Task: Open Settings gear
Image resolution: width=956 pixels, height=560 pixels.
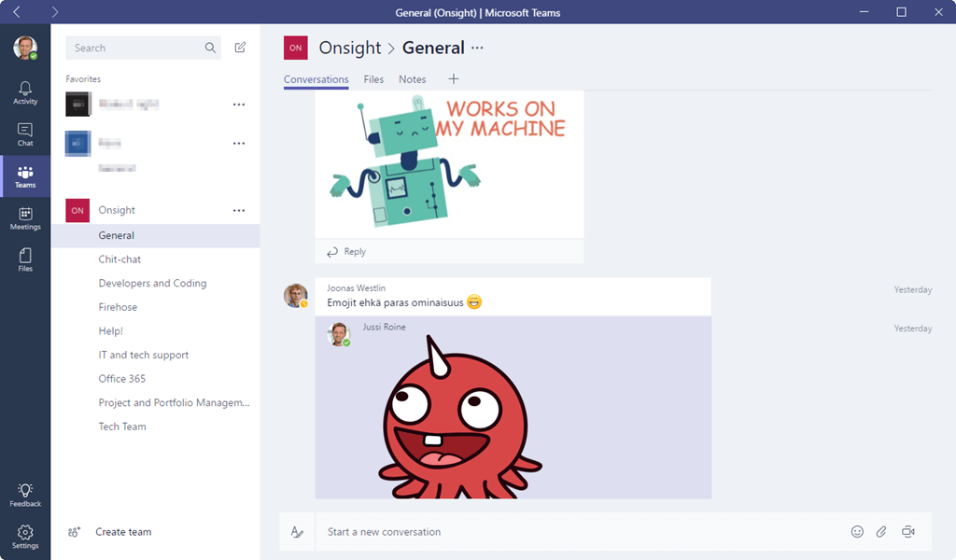Action: (25, 537)
